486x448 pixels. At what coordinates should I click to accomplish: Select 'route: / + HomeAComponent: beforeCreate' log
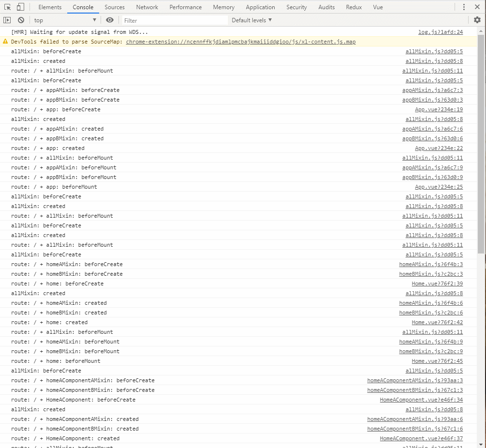tap(73, 400)
